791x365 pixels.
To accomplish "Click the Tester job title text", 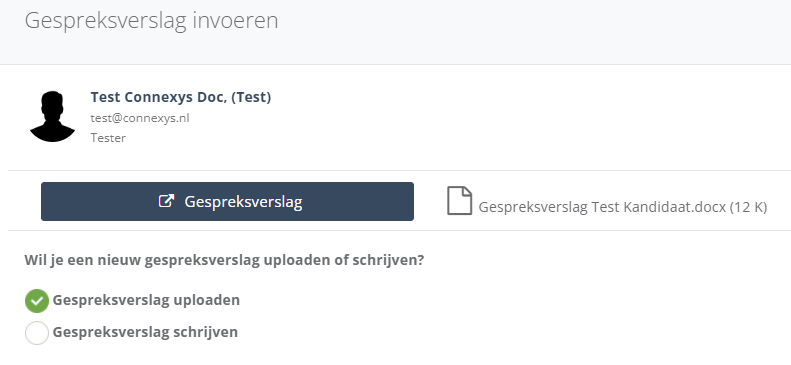I will [108, 138].
